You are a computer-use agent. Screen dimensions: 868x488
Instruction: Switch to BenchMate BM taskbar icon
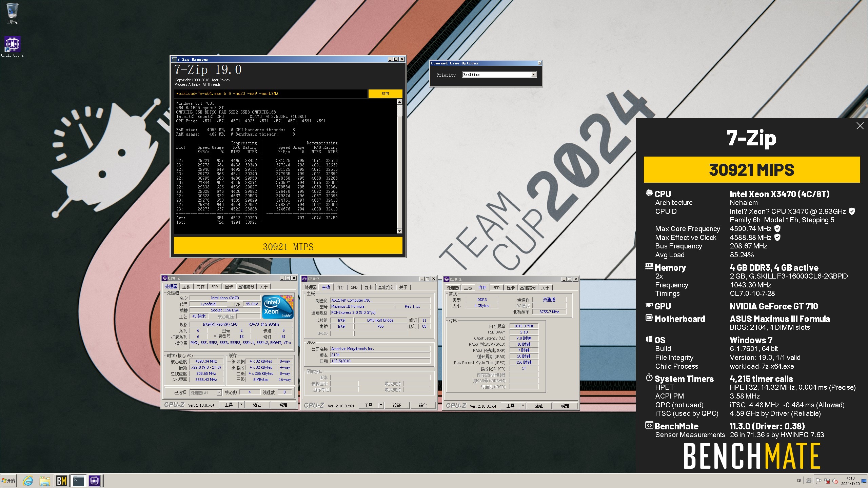tap(62, 481)
